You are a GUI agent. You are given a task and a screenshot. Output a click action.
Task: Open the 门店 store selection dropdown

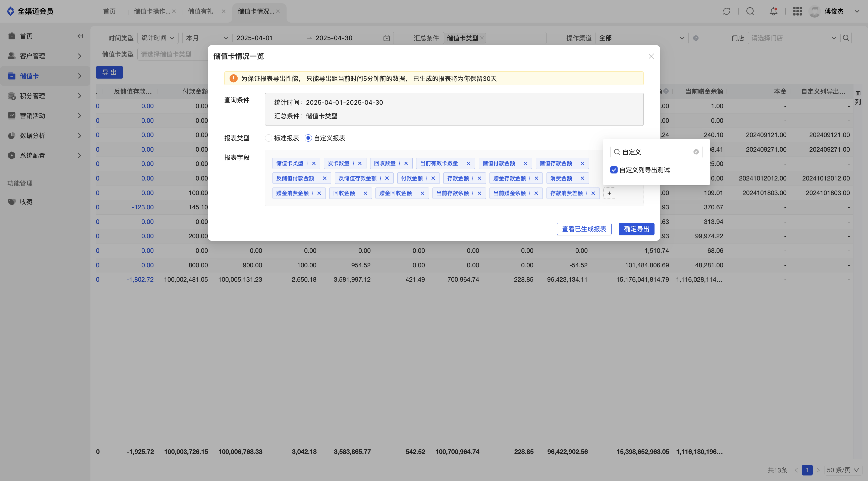[794, 38]
